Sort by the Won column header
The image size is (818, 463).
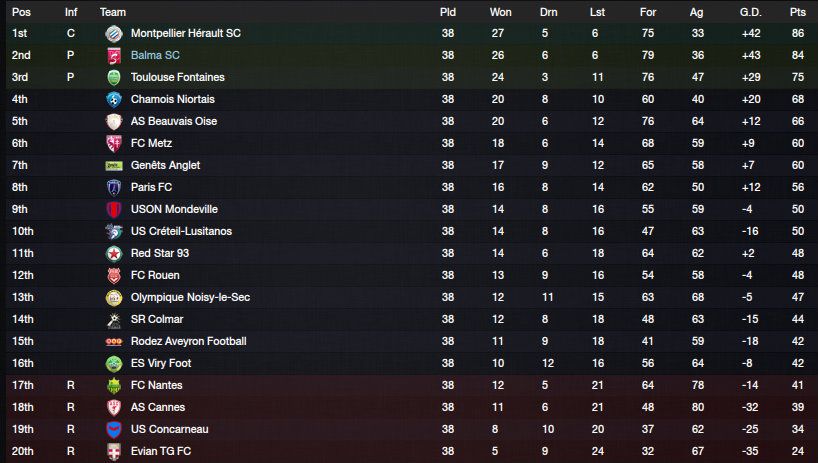(x=500, y=12)
